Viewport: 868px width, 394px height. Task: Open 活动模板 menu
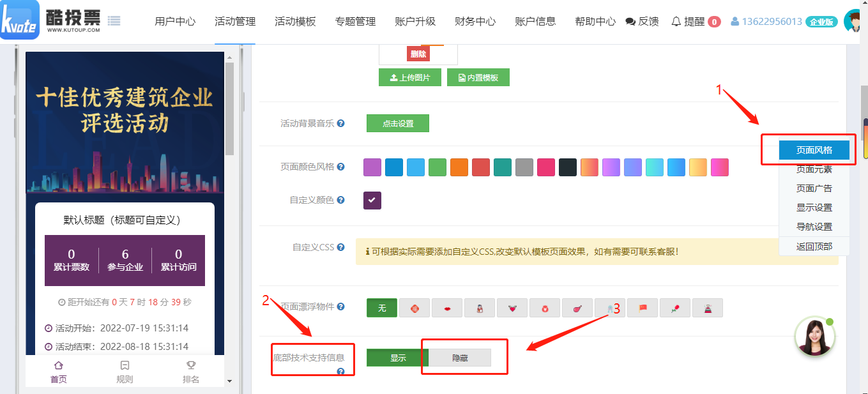pyautogui.click(x=295, y=22)
